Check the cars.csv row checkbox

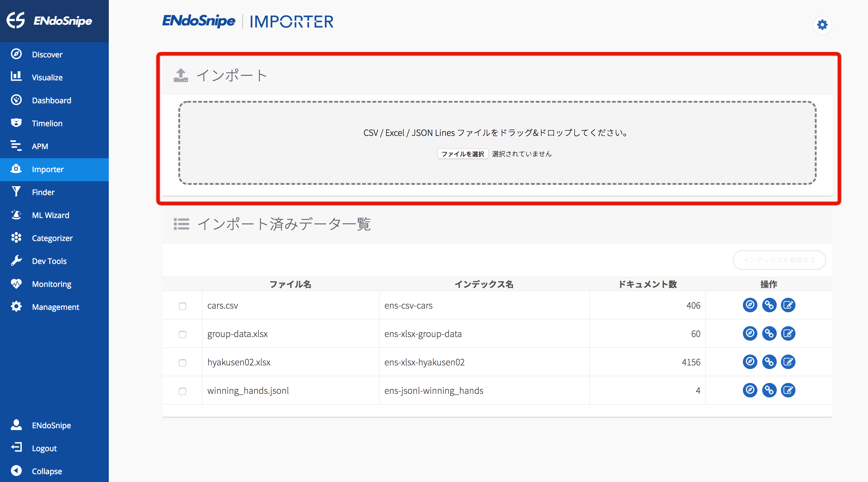click(x=182, y=306)
